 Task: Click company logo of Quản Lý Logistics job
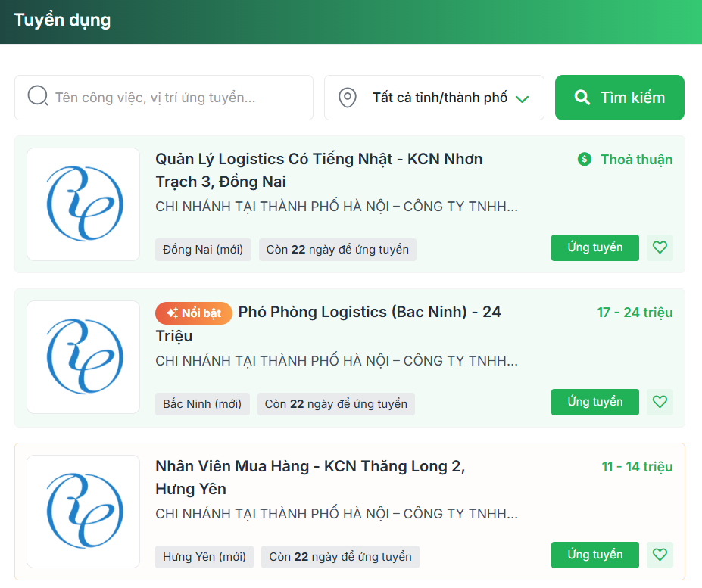coord(83,204)
